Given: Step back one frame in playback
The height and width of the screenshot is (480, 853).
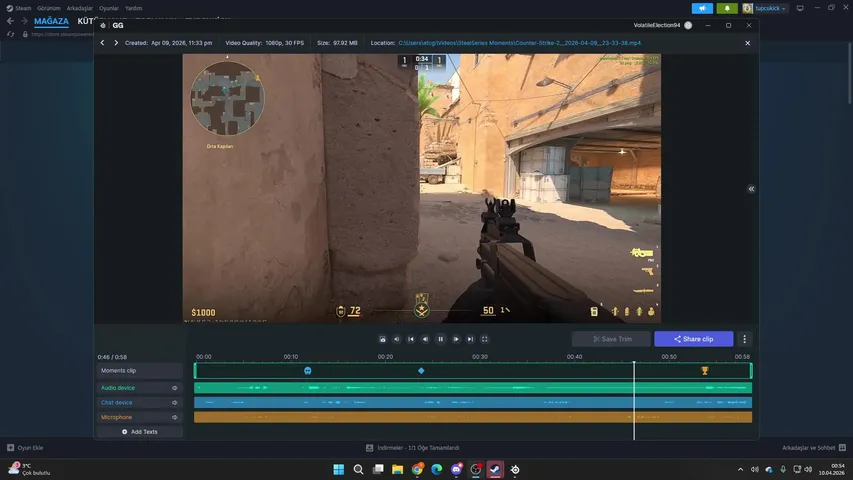Looking at the screenshot, I should click(x=425, y=339).
